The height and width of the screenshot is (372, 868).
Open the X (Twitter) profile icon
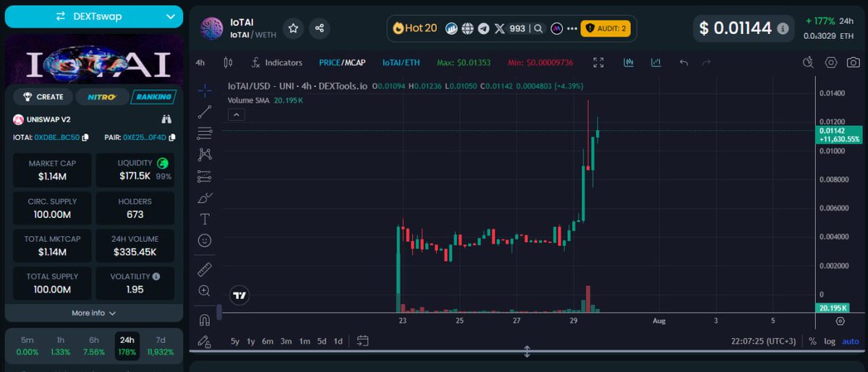coord(499,28)
